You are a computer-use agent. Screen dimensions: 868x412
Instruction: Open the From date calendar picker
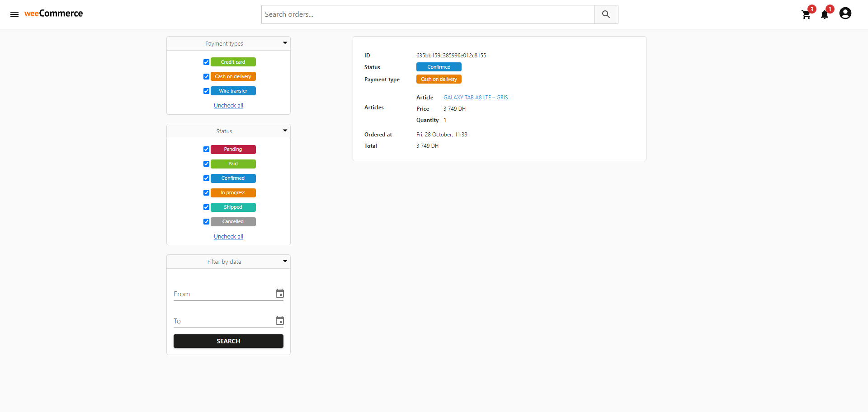point(280,294)
